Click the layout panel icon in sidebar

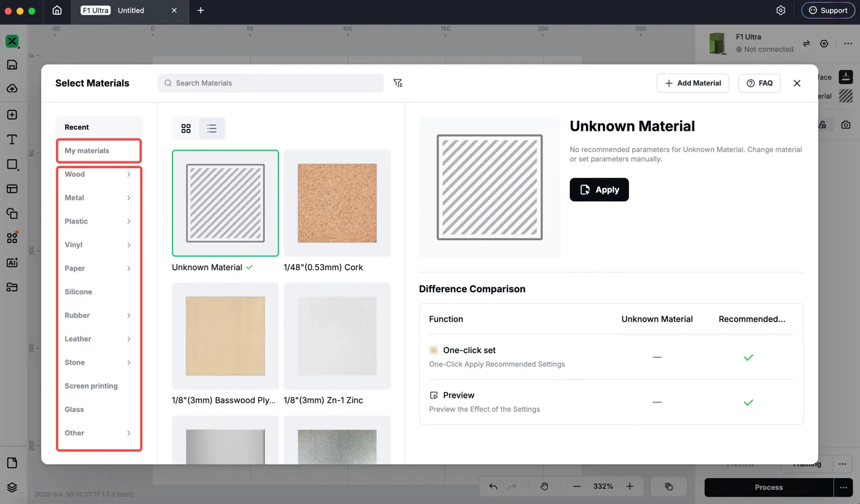point(12,189)
